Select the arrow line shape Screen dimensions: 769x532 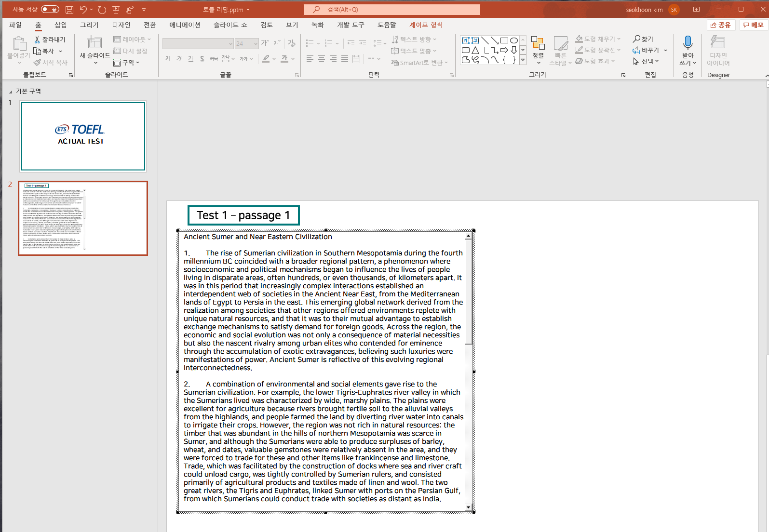495,40
